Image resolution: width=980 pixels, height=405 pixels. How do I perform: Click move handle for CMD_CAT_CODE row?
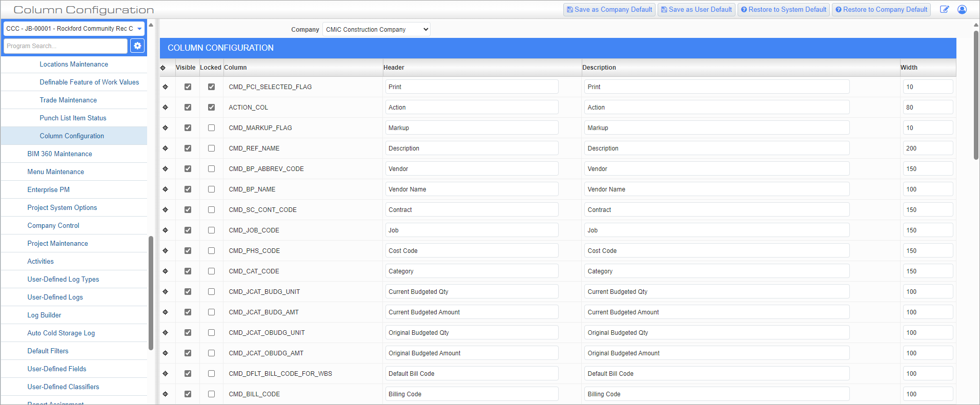coord(165,271)
